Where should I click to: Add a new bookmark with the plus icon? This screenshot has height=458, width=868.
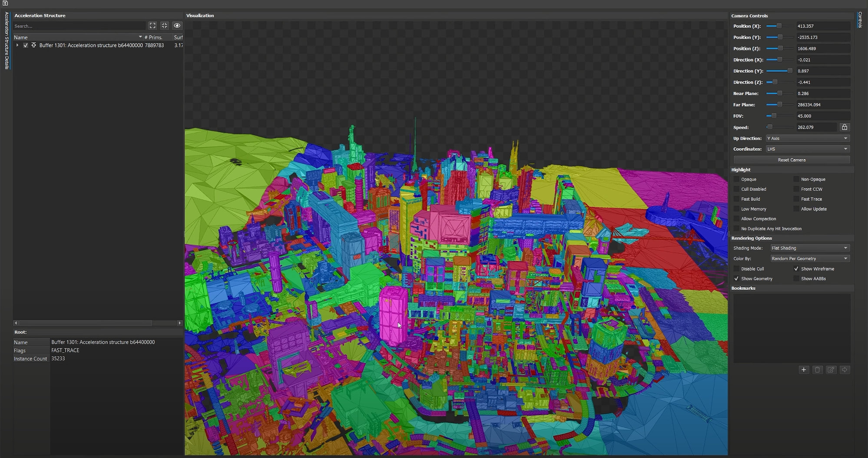point(804,370)
